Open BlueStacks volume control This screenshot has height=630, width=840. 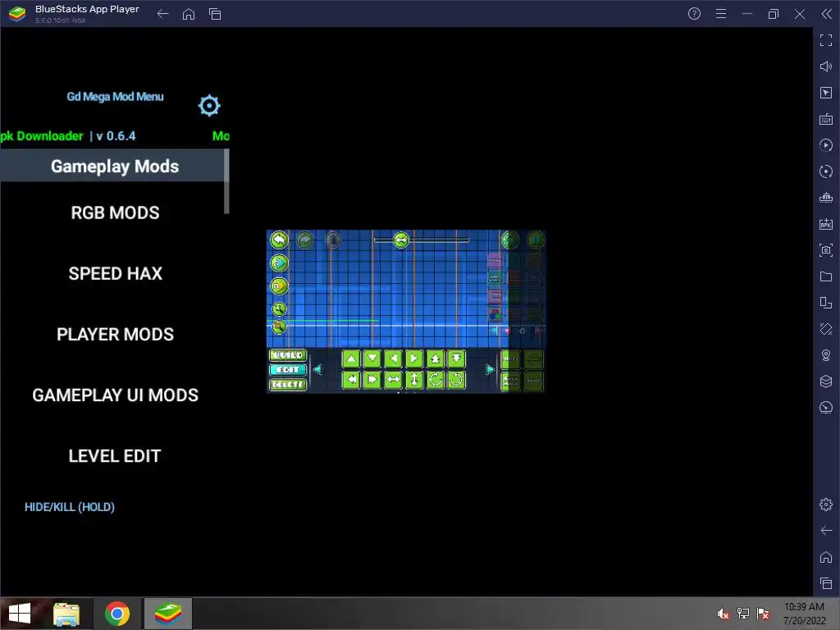click(x=826, y=66)
